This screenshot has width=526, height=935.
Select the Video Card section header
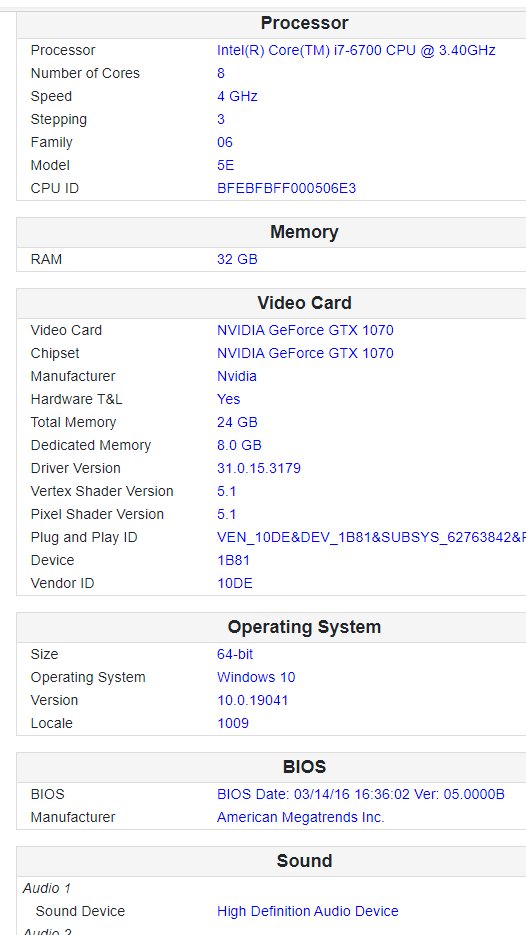pos(304,303)
